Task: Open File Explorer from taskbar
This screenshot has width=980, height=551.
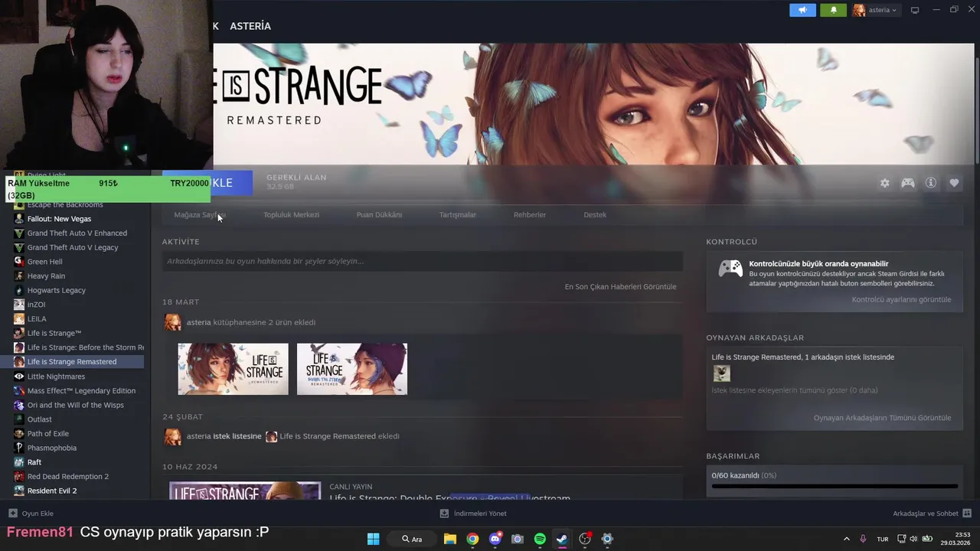Action: (x=450, y=539)
